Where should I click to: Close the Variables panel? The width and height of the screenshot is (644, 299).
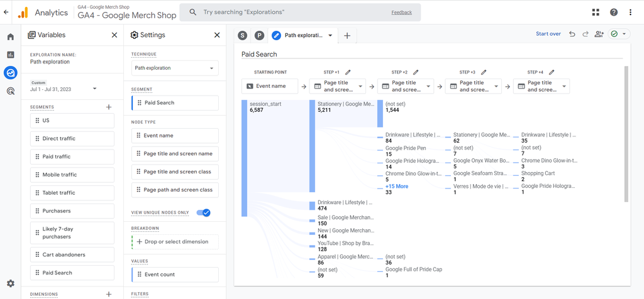pos(114,35)
